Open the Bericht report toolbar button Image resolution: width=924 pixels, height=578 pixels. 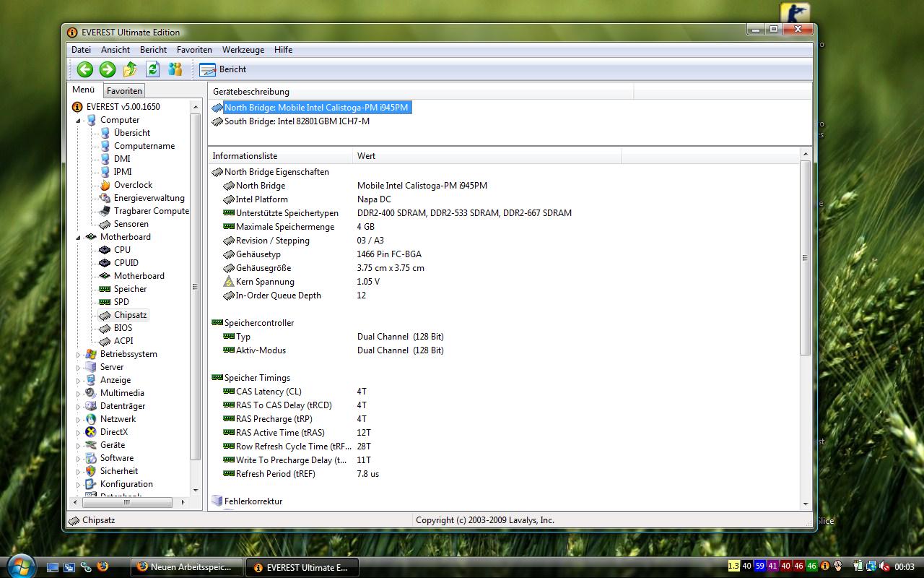223,69
